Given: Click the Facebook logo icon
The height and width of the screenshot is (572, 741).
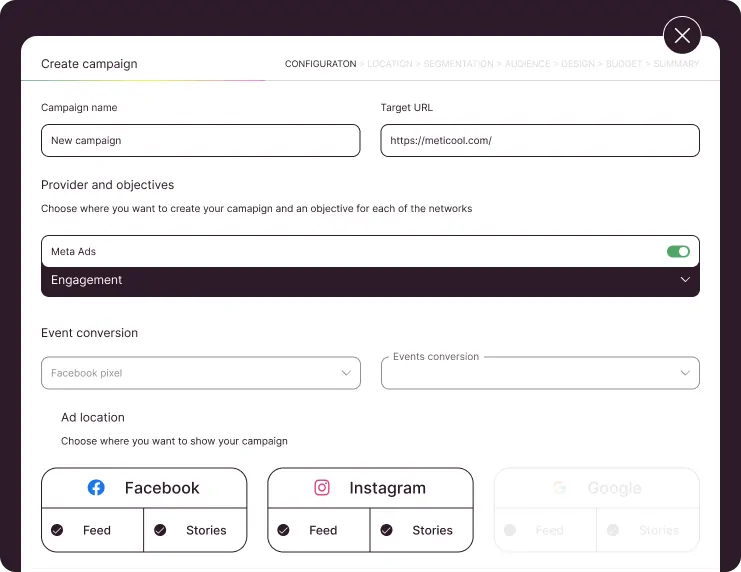Looking at the screenshot, I should [96, 488].
